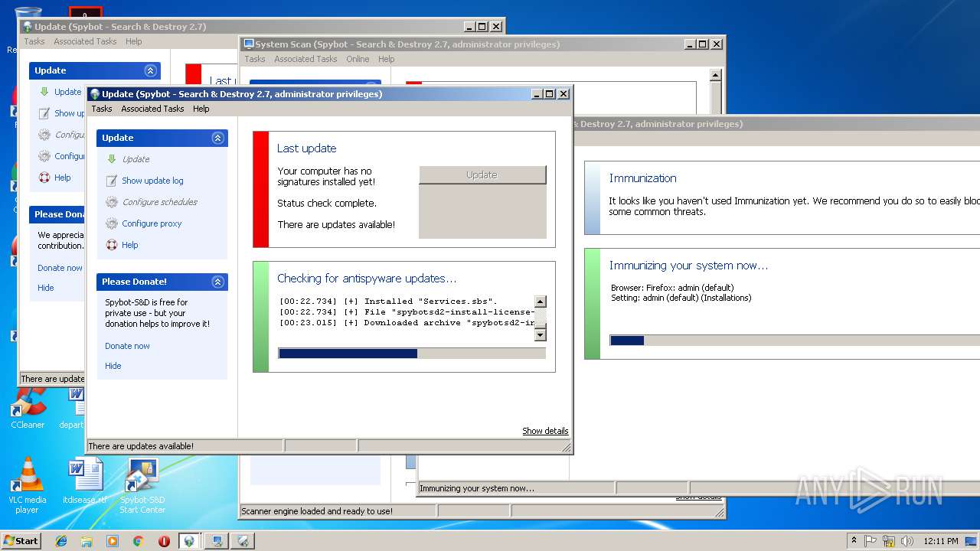
Task: Open Opera browser from taskbar
Action: (x=164, y=541)
